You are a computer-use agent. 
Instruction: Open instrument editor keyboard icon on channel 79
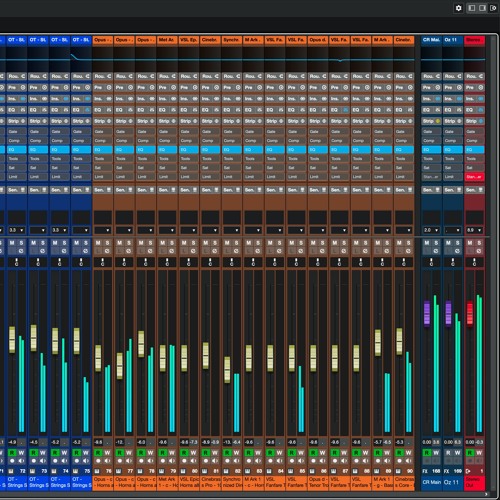coord(161,471)
